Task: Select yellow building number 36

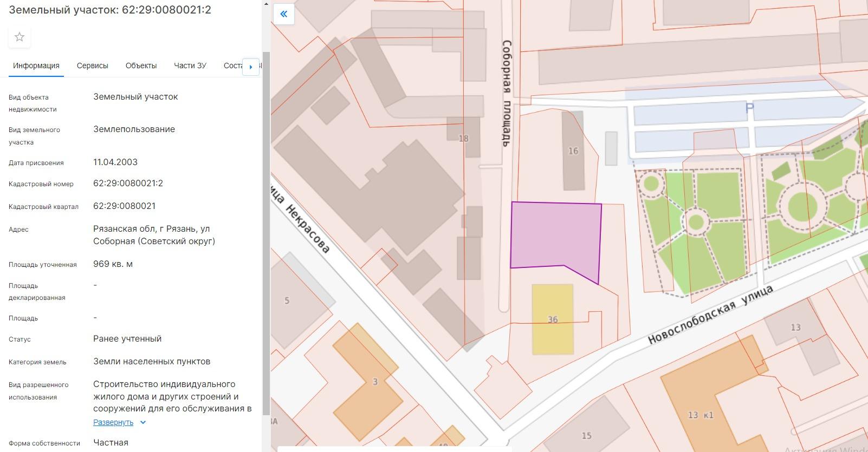Action: 553,319
